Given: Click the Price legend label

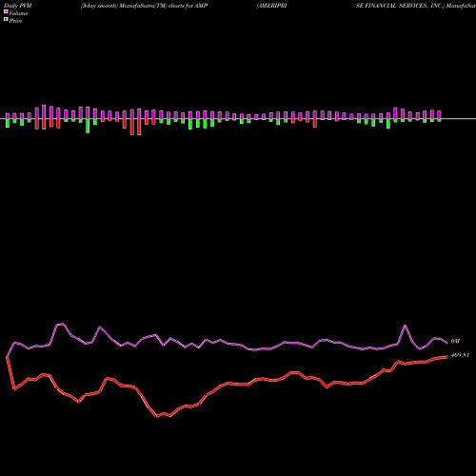Looking at the screenshot, I should 15,21.
